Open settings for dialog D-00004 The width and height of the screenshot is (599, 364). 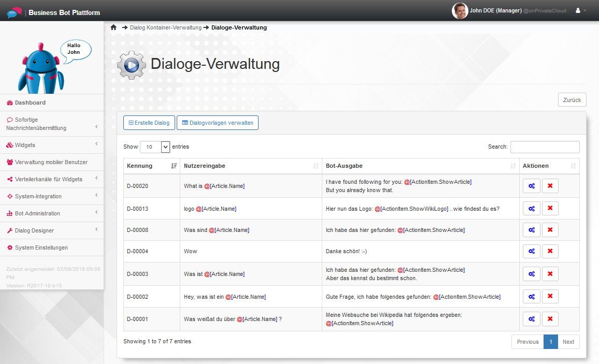tap(531, 251)
